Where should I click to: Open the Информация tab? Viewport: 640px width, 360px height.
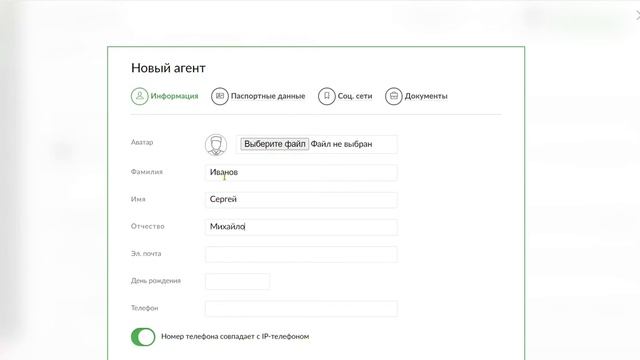coord(164,96)
